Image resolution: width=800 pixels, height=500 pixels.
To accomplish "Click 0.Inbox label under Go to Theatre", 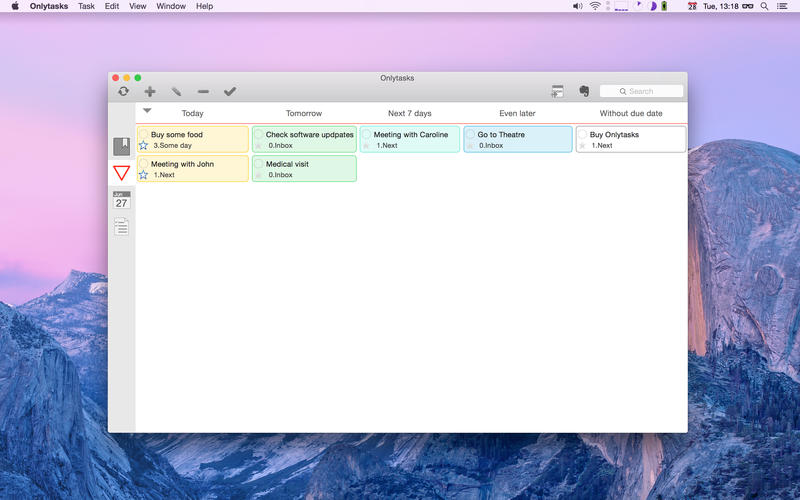I will (x=491, y=145).
